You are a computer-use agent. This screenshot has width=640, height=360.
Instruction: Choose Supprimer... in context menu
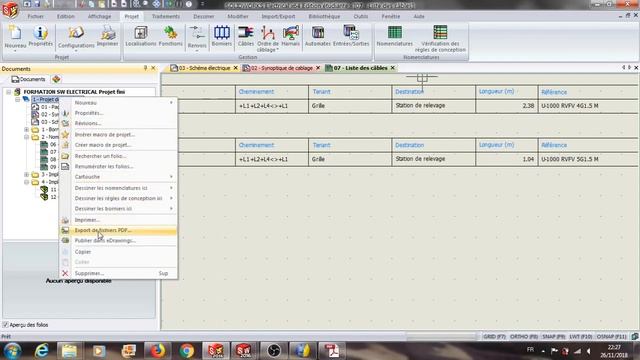(x=118, y=273)
